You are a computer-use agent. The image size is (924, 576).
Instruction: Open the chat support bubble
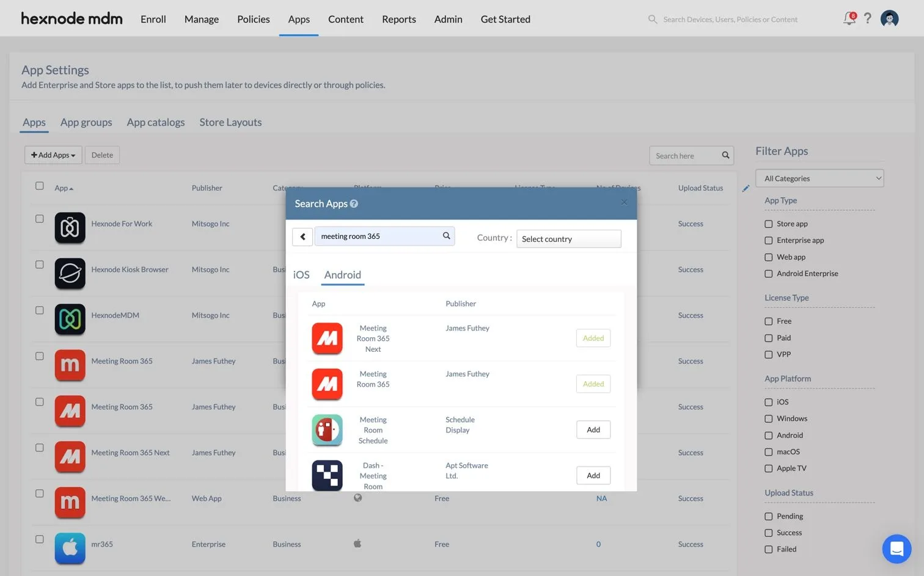[897, 549]
